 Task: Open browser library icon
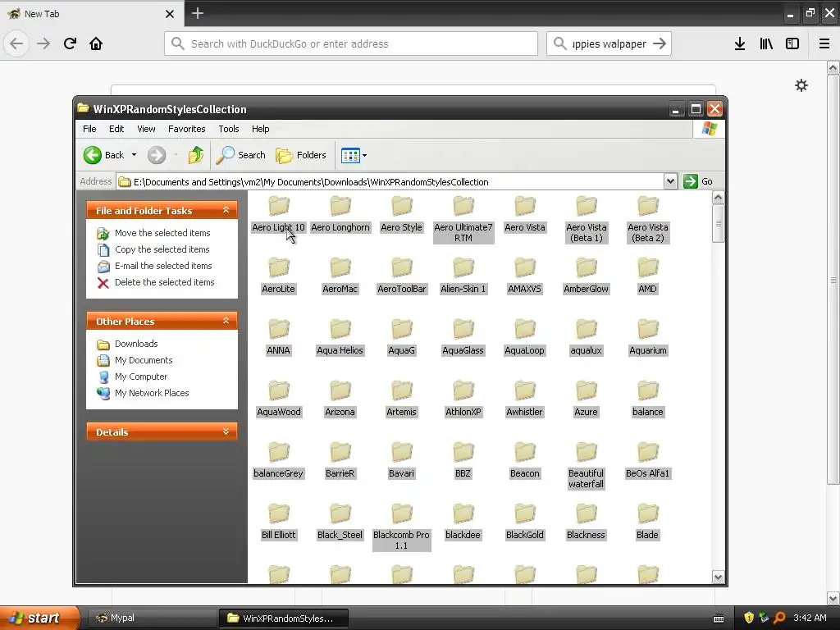pos(766,43)
